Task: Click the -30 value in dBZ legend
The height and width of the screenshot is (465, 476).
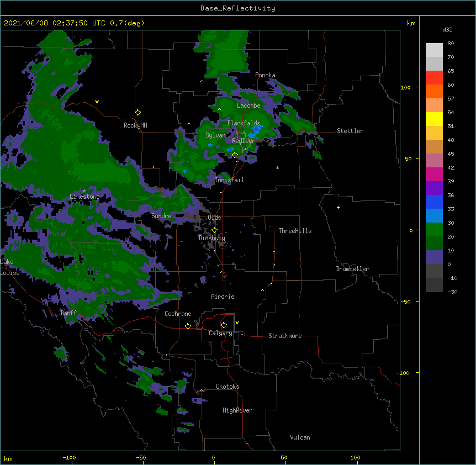Action: (x=452, y=292)
